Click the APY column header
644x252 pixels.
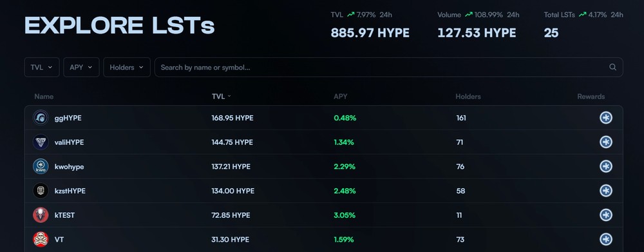(x=341, y=97)
